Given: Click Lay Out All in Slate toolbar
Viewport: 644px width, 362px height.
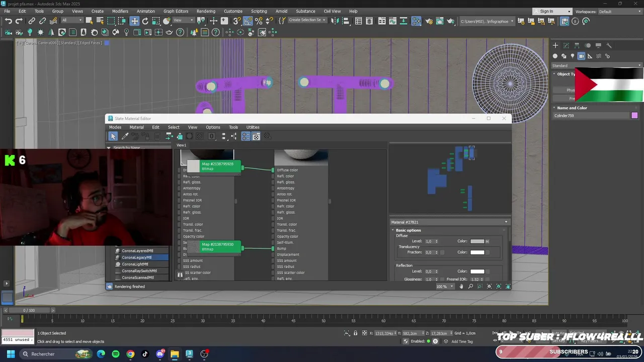Looking at the screenshot, I should tap(224, 136).
